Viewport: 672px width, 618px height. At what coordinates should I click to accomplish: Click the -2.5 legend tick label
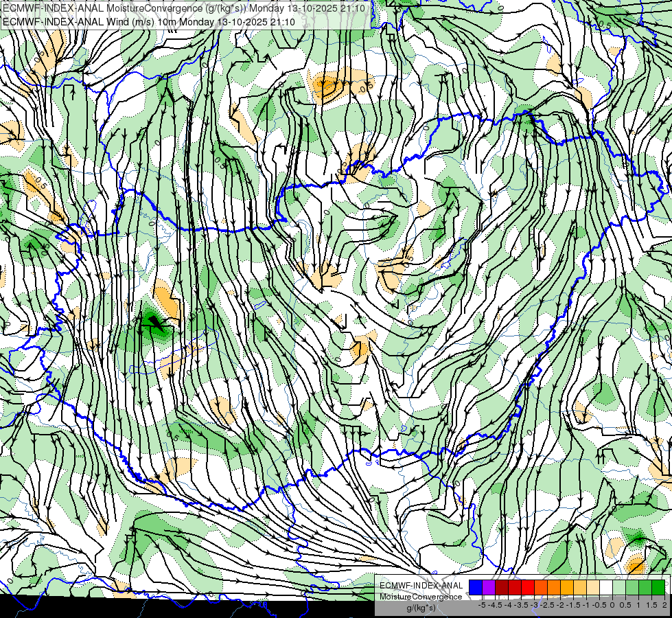coord(548,605)
